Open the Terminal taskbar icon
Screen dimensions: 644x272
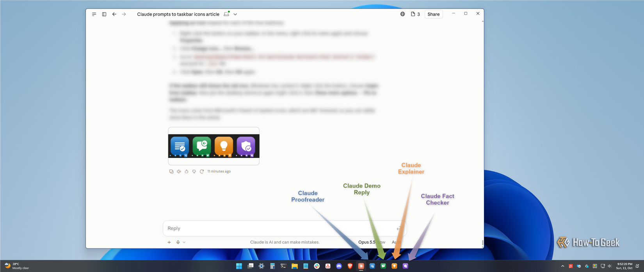283,266
